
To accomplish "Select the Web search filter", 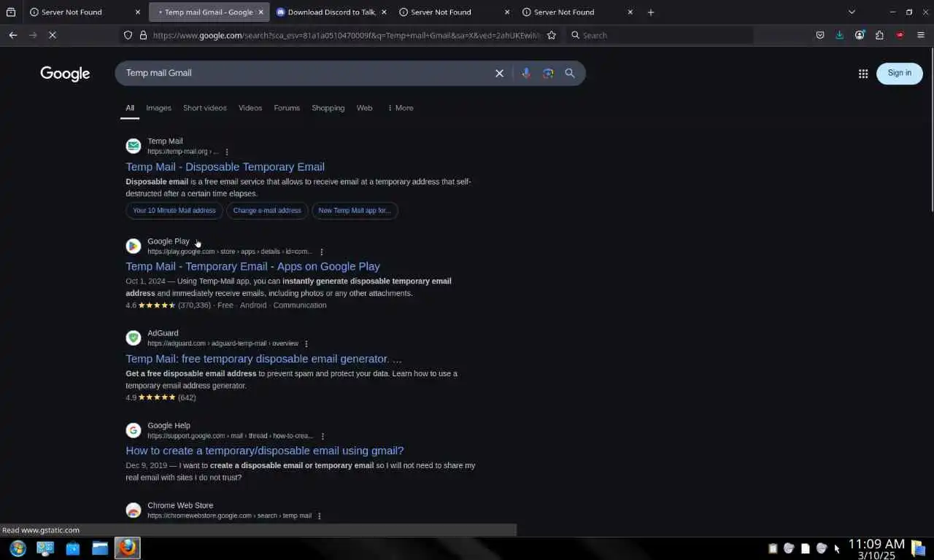I will click(364, 108).
